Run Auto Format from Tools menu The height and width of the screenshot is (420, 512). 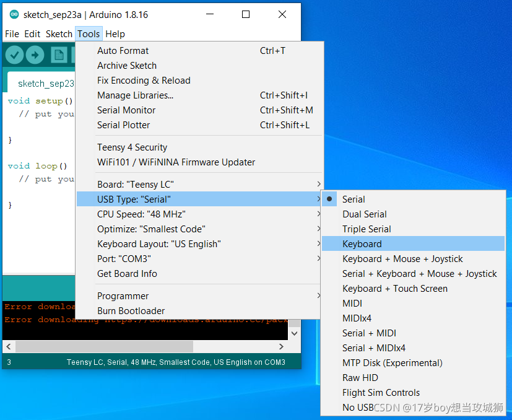tap(200, 51)
